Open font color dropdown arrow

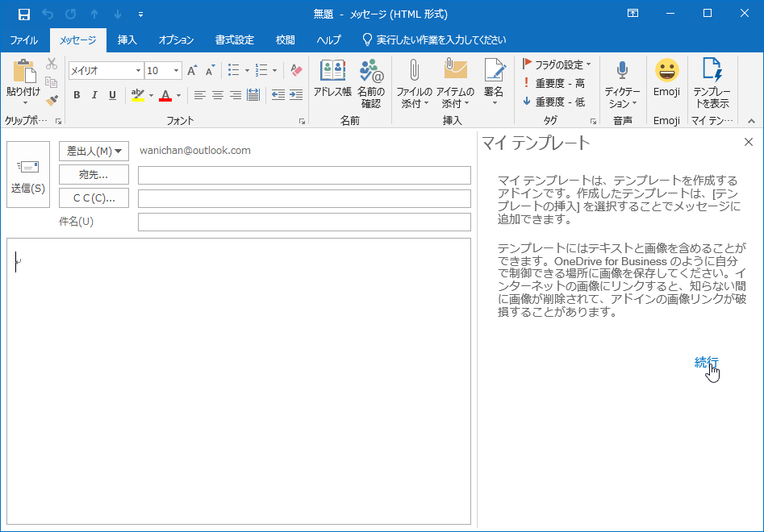click(178, 95)
